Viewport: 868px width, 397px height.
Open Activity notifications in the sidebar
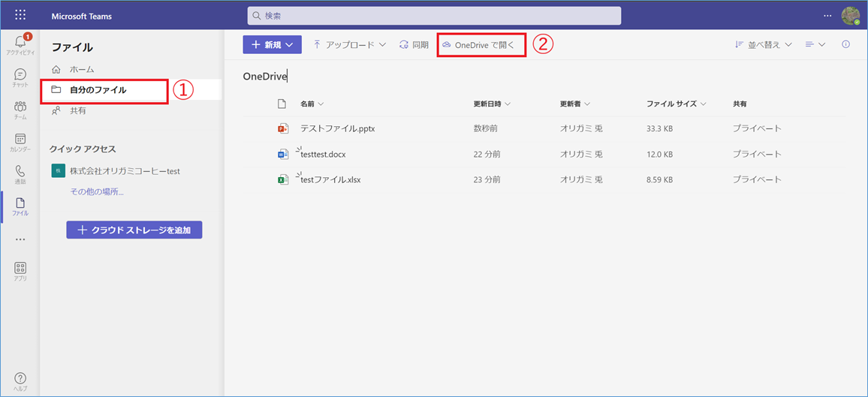[20, 45]
